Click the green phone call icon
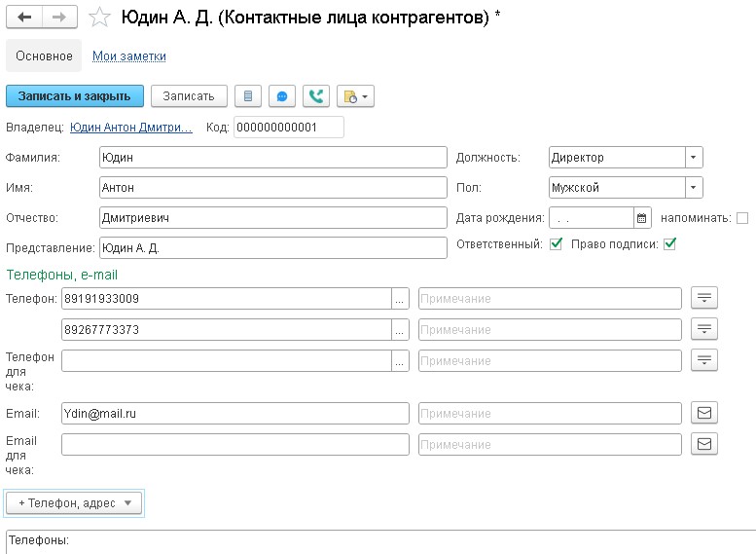The height and width of the screenshot is (554, 756). [315, 95]
